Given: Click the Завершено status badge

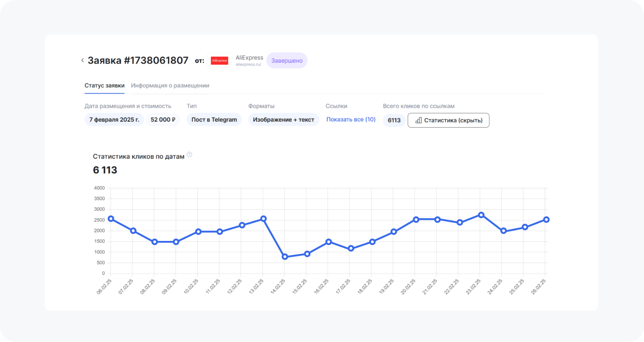Looking at the screenshot, I should pyautogui.click(x=287, y=60).
